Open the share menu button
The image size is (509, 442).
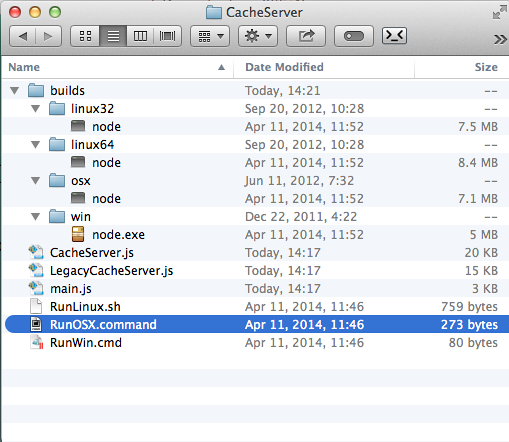pyautogui.click(x=306, y=36)
